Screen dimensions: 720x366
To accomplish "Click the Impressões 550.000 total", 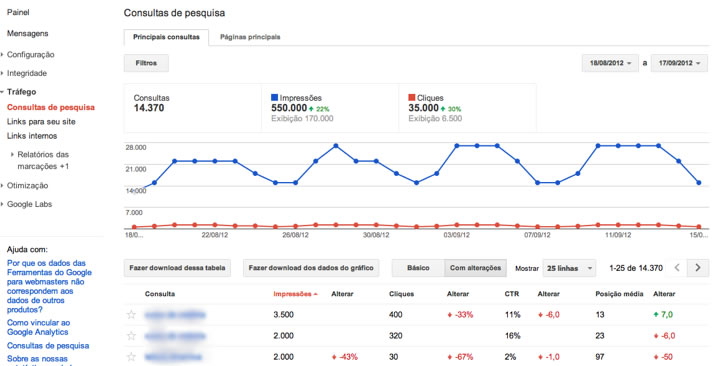I will tap(289, 108).
